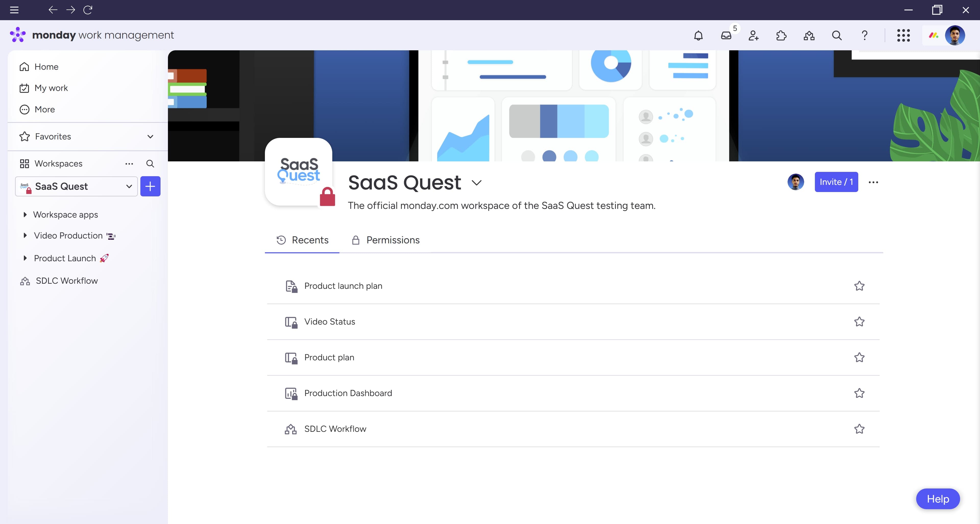Click the Favorites label in sidebar
This screenshot has width=980, height=524.
pyautogui.click(x=53, y=137)
